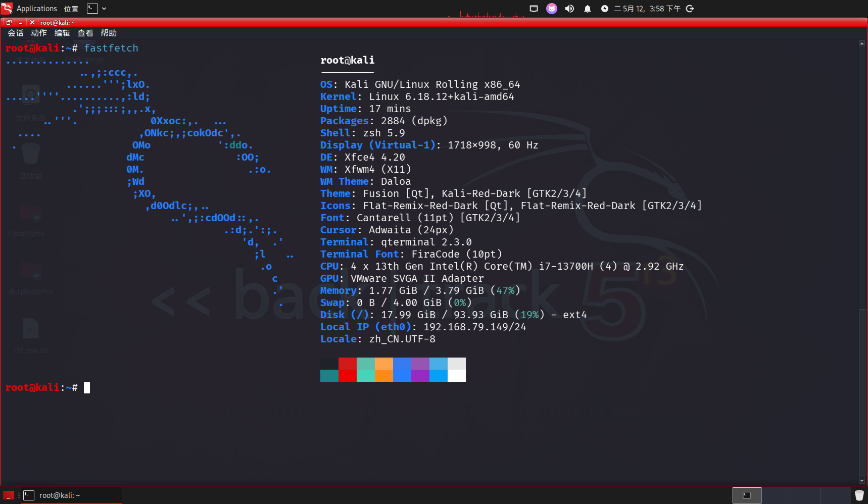Switch to the fourth workspace in pager

pos(835,495)
